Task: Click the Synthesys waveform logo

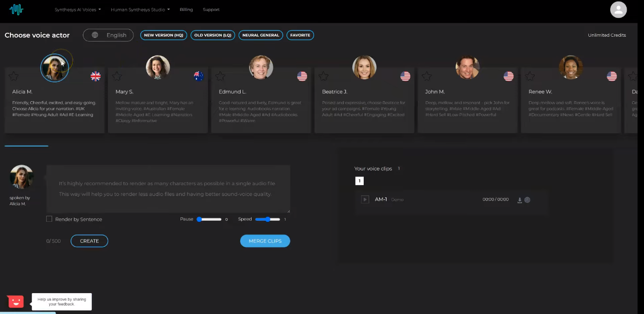Action: pos(16,9)
